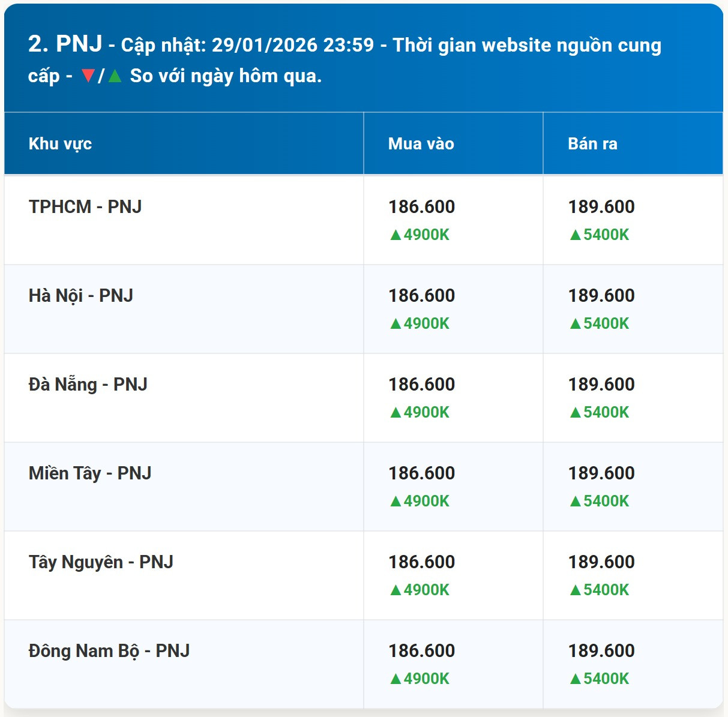This screenshot has height=717, width=728.
Task: Click Tây Nguyên sell change 5400K
Action: click(600, 590)
